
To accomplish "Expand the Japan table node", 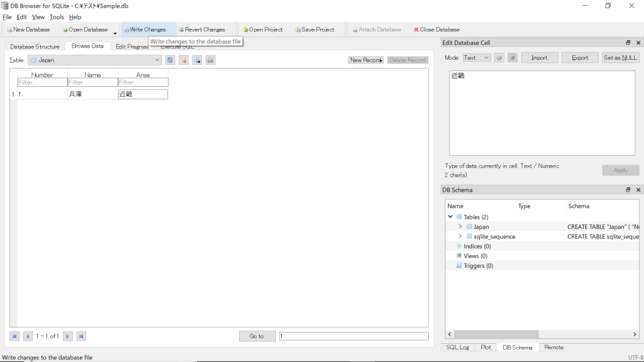I will (x=460, y=226).
